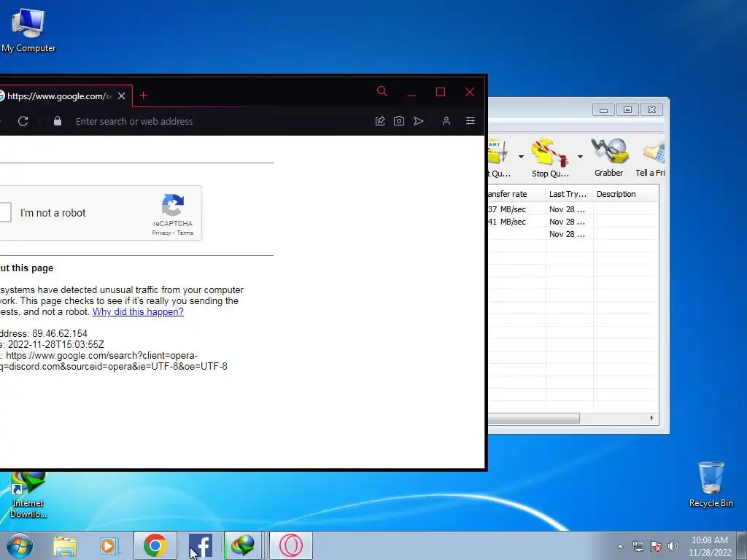This screenshot has height=560, width=747.
Task: Open My Computer desktop icon
Action: [x=28, y=31]
